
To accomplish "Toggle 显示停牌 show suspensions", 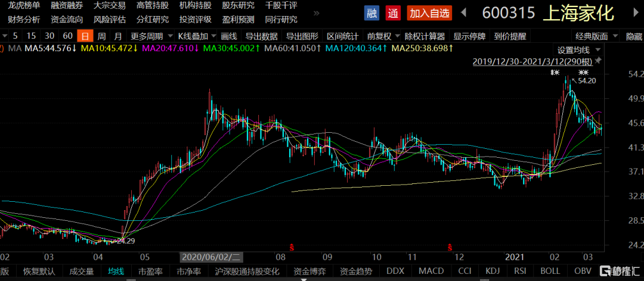I will [469, 36].
